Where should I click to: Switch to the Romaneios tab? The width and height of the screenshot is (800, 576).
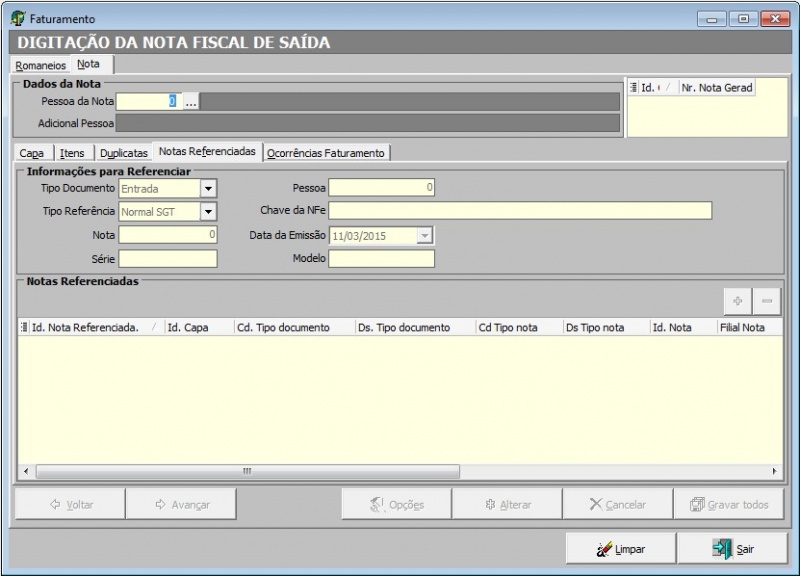(41, 65)
